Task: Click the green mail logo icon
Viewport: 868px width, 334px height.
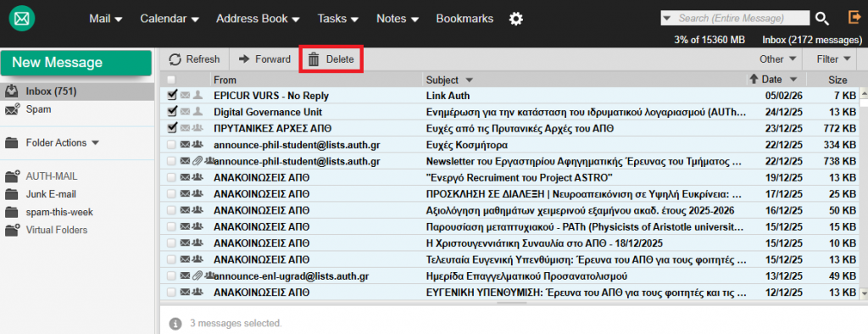Action: point(21,19)
